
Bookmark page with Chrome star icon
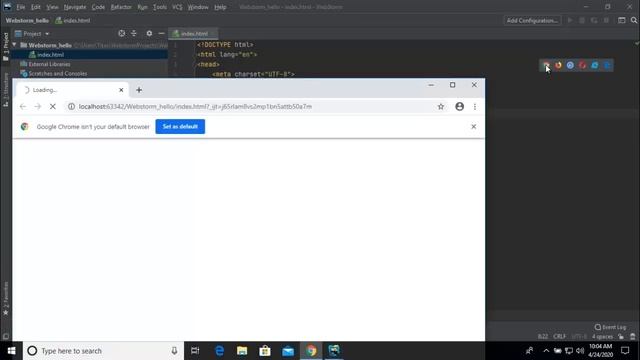coord(440,107)
